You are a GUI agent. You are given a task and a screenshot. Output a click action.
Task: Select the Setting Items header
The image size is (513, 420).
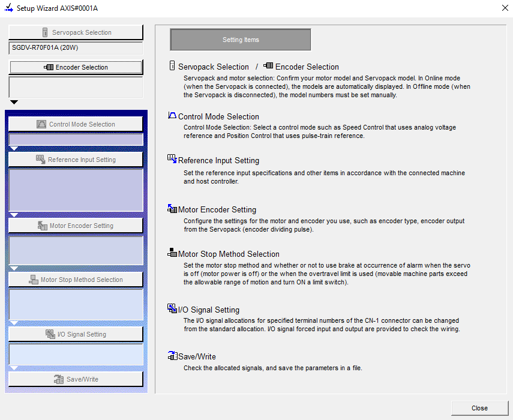click(240, 39)
